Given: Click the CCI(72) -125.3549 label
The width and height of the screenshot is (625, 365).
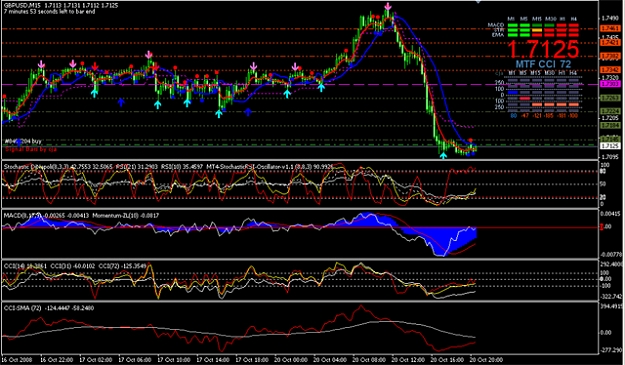Looking at the screenshot, I should click(x=123, y=265).
